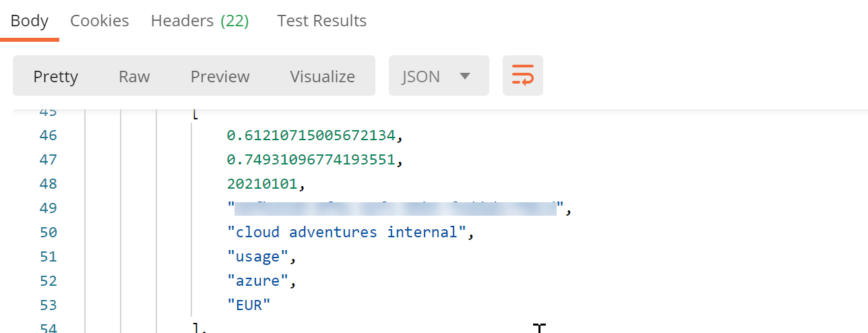Click the blurred string on line 49
Image resolution: width=868 pixels, height=333 pixels.
[x=396, y=208]
